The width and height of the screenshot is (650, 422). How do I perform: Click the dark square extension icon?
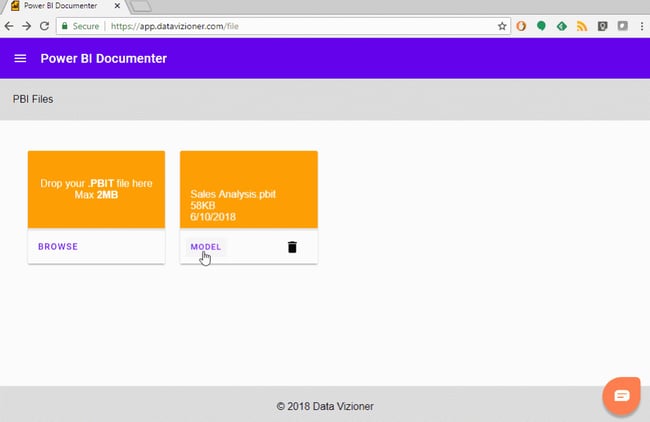point(602,26)
